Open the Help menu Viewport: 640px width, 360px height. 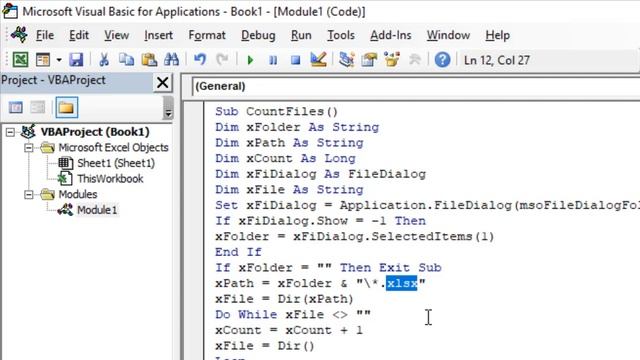497,36
